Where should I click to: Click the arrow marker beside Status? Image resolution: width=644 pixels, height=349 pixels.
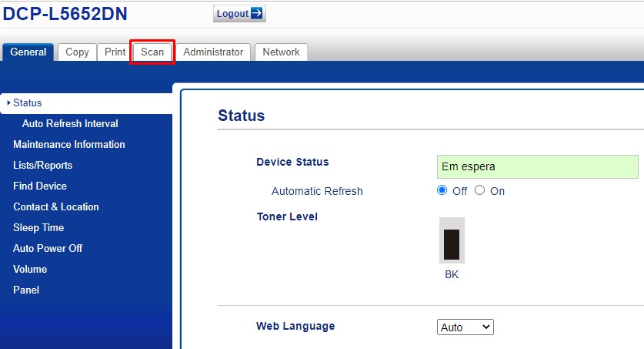tap(8, 102)
